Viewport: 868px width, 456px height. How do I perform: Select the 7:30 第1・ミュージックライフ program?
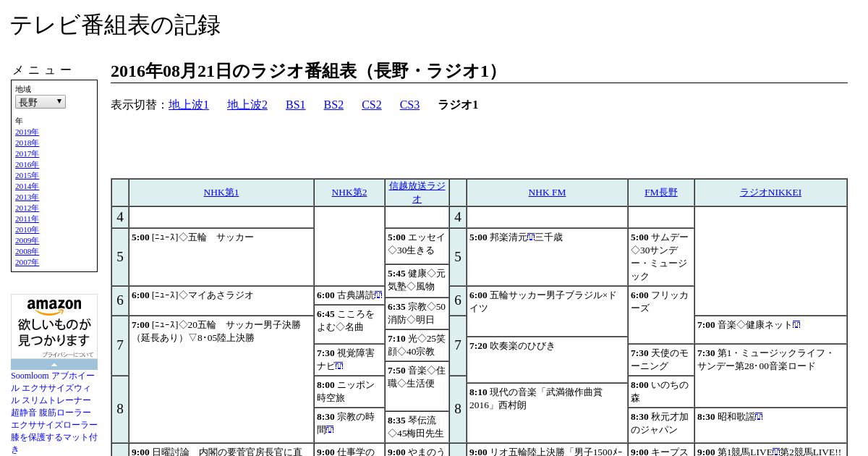tap(770, 376)
